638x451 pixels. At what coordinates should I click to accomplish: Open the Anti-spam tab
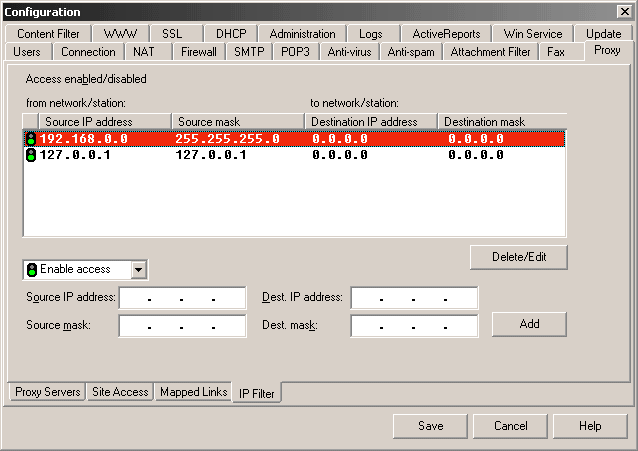[411, 52]
